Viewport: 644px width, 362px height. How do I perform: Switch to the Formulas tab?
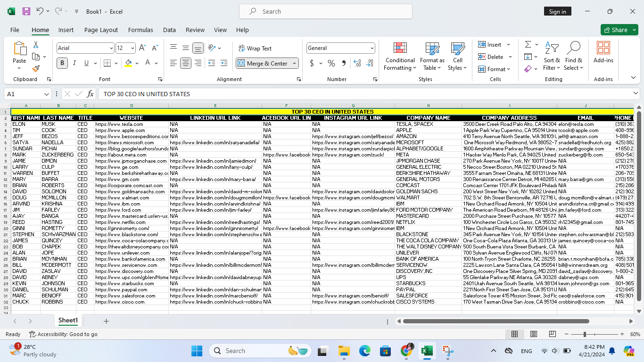coord(140,30)
